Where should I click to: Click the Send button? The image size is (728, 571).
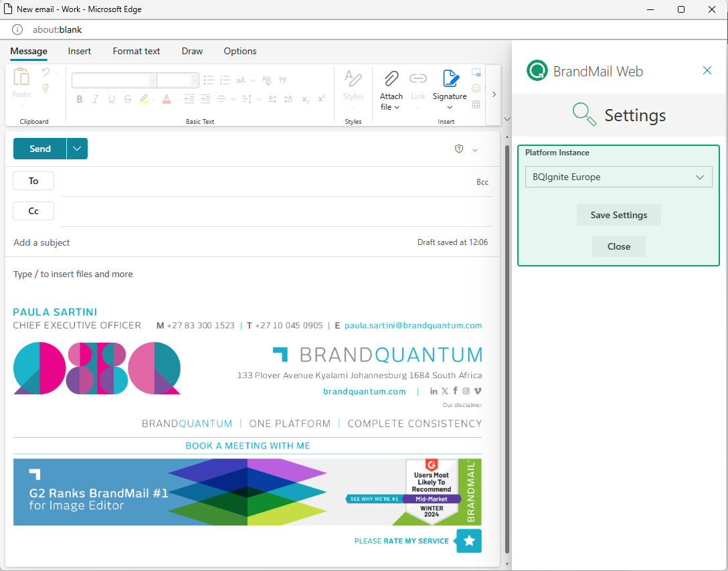(x=40, y=149)
